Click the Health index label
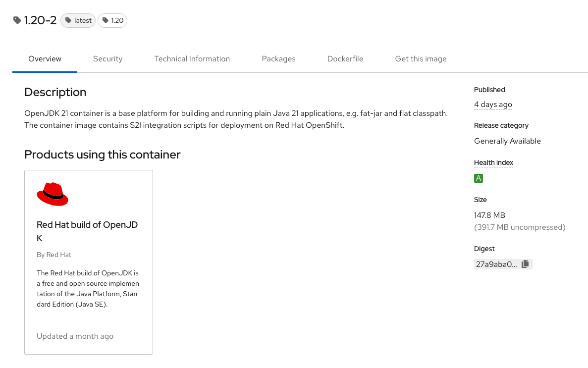Viewport: 588px width, 368px height. pyautogui.click(x=493, y=162)
